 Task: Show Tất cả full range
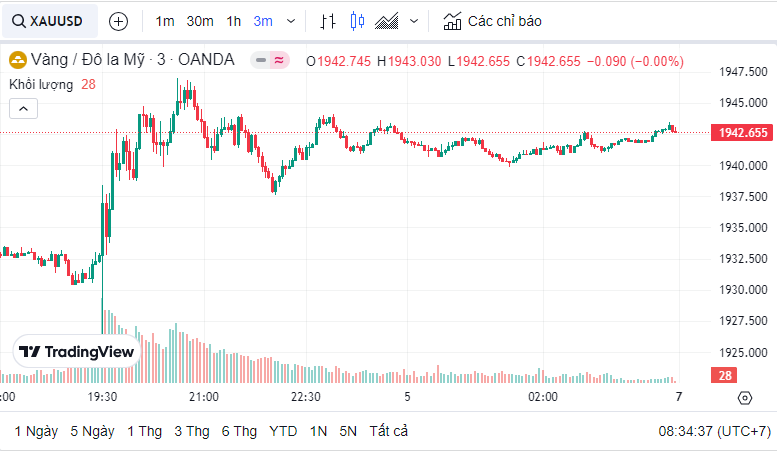click(389, 431)
